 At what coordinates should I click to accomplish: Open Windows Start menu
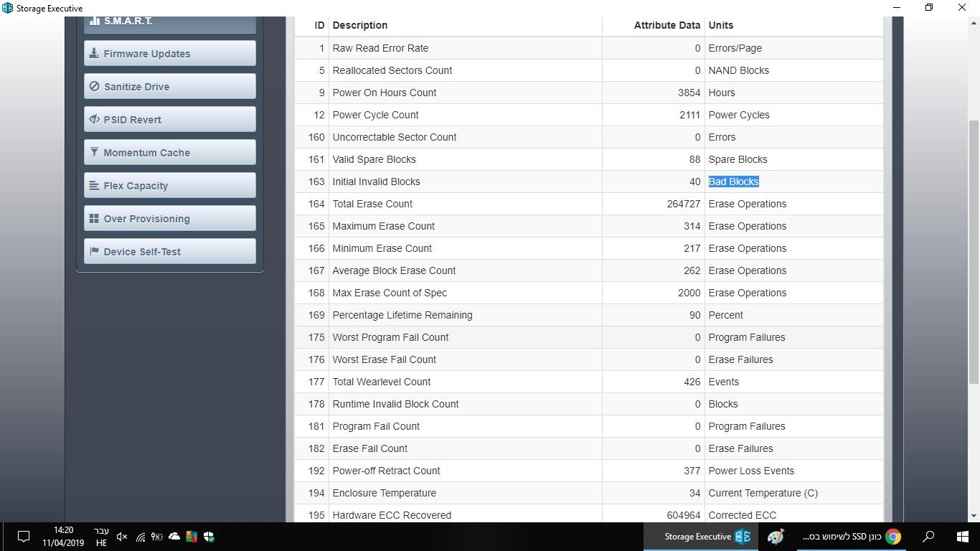(963, 537)
